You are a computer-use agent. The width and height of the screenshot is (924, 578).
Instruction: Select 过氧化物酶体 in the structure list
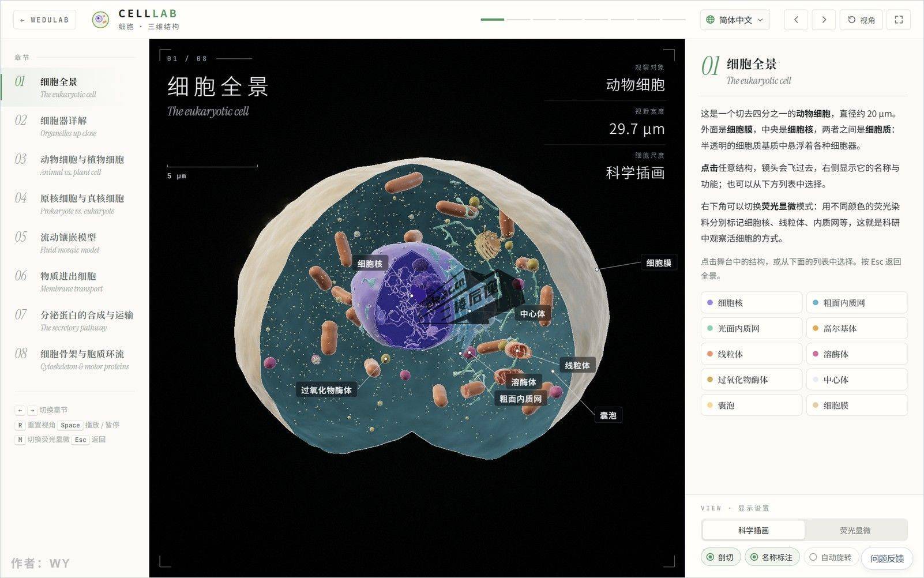pos(752,380)
